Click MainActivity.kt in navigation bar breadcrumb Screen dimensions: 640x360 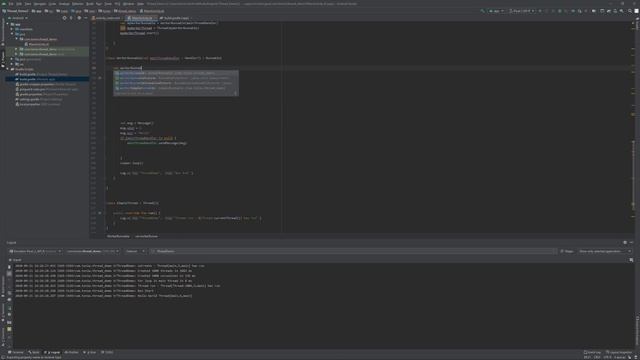152,11
